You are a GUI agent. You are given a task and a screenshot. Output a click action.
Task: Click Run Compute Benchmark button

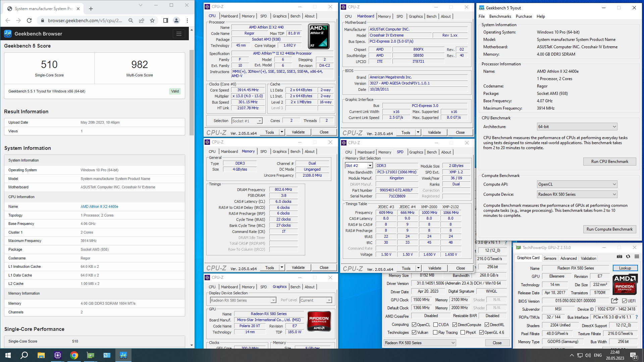pyautogui.click(x=609, y=229)
